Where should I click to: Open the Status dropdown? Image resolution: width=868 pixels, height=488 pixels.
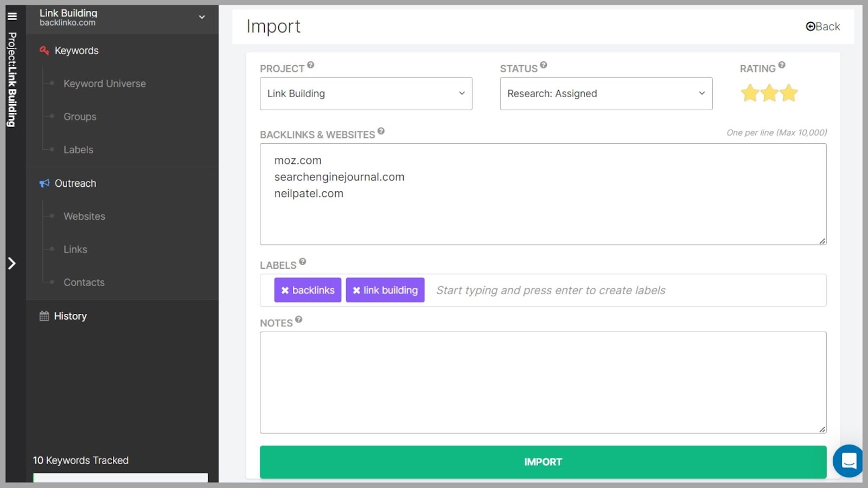tap(605, 93)
